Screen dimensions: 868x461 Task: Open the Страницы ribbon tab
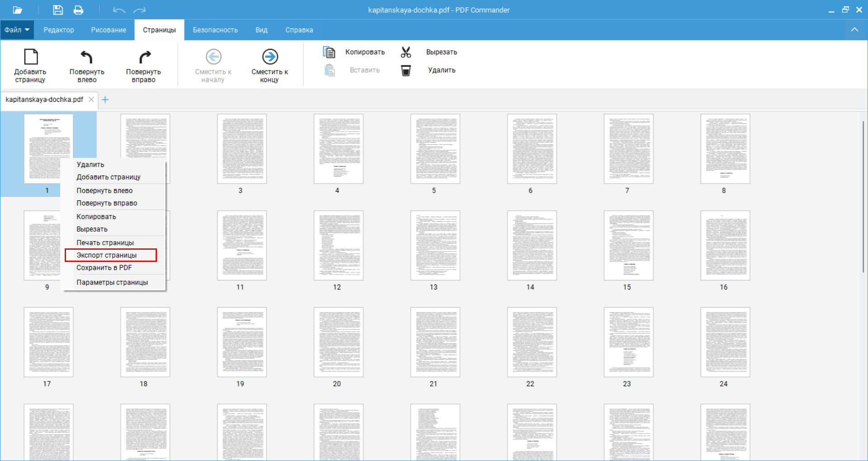pyautogui.click(x=159, y=30)
